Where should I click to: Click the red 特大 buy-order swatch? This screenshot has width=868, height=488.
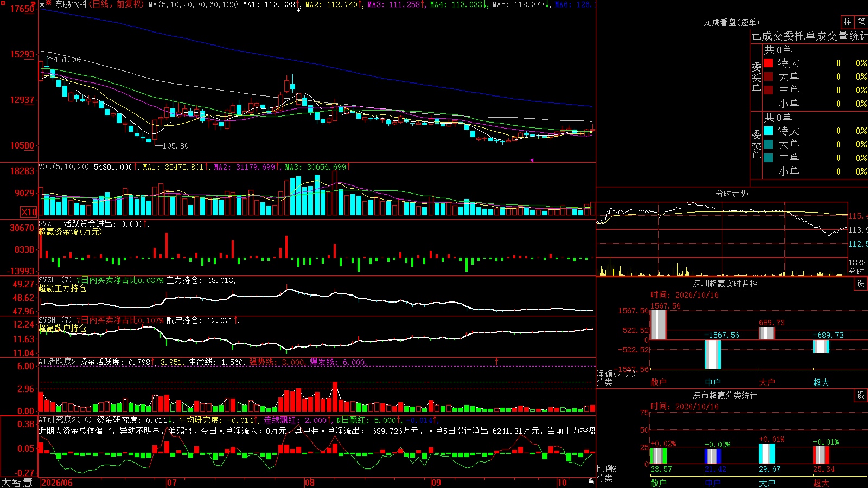click(x=768, y=63)
